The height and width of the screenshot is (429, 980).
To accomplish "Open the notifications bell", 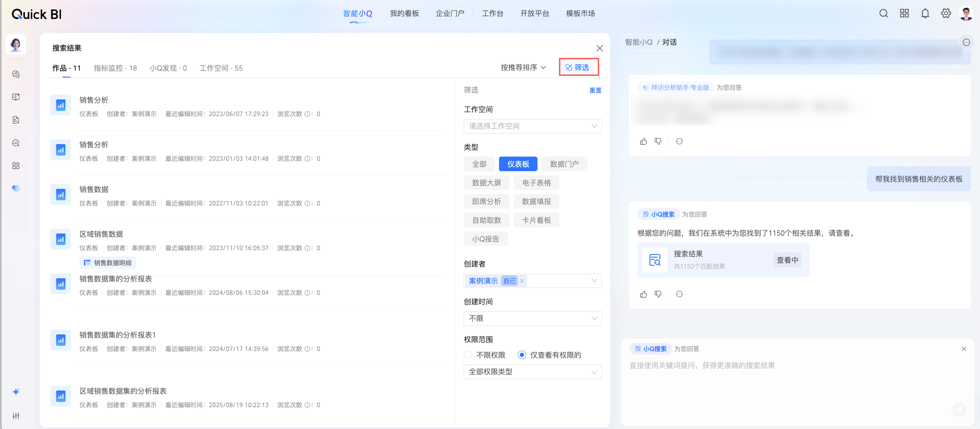I will click(925, 14).
